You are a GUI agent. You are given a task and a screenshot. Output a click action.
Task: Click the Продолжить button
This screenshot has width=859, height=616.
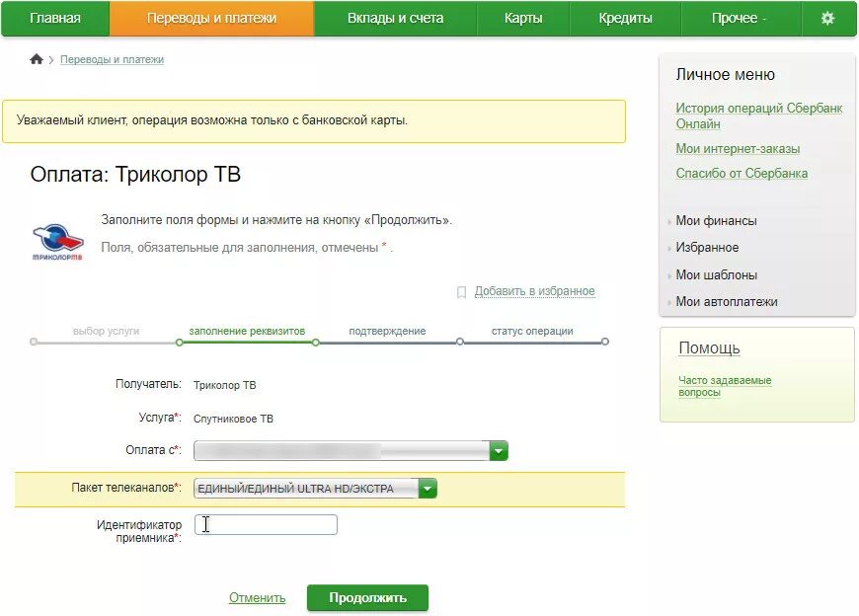tap(367, 598)
